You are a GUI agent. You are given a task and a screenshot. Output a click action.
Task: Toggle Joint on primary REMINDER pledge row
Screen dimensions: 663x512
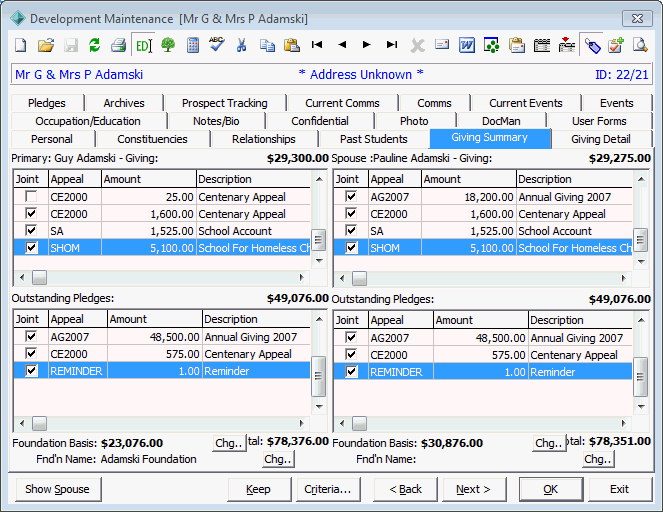pyautogui.click(x=31, y=370)
